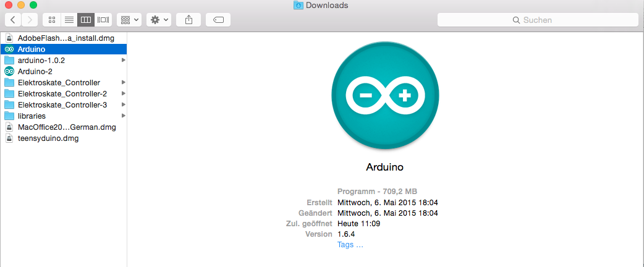Open the arrange items dropdown
This screenshot has width=644, height=267.
(129, 20)
